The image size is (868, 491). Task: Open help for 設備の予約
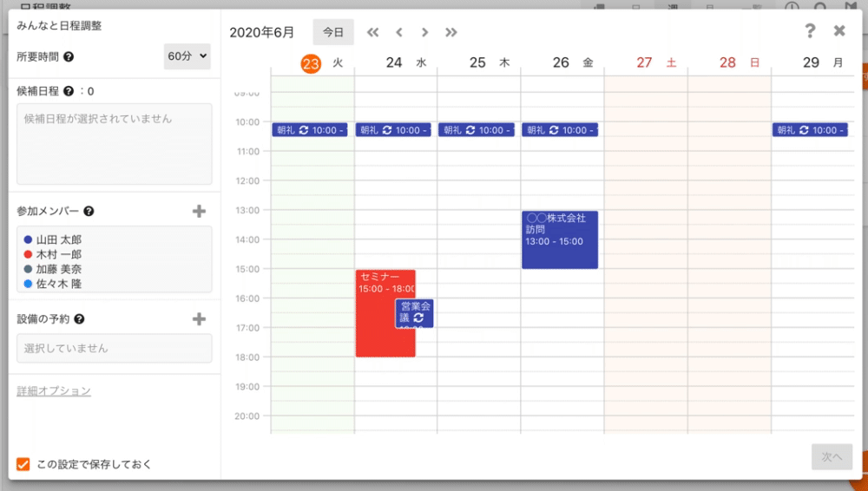(79, 319)
